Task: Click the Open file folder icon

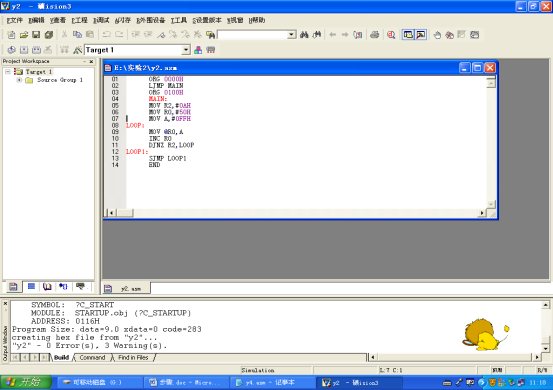Action: [x=24, y=35]
